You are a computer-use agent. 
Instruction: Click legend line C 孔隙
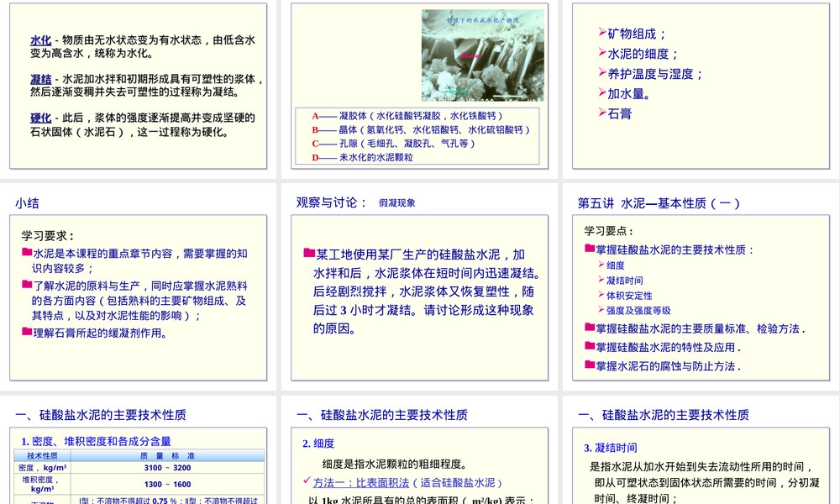[393, 144]
